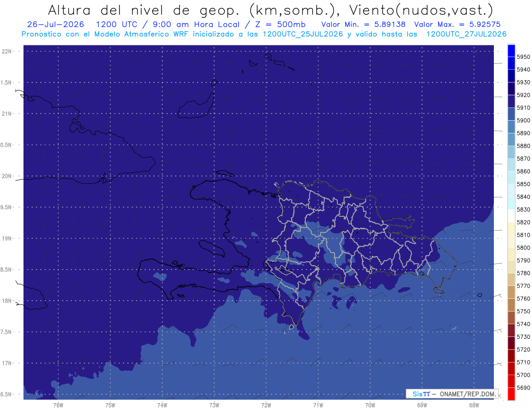This screenshot has height=411, width=532.
Task: Click the 76W longitude axis label
Action: tap(58, 404)
